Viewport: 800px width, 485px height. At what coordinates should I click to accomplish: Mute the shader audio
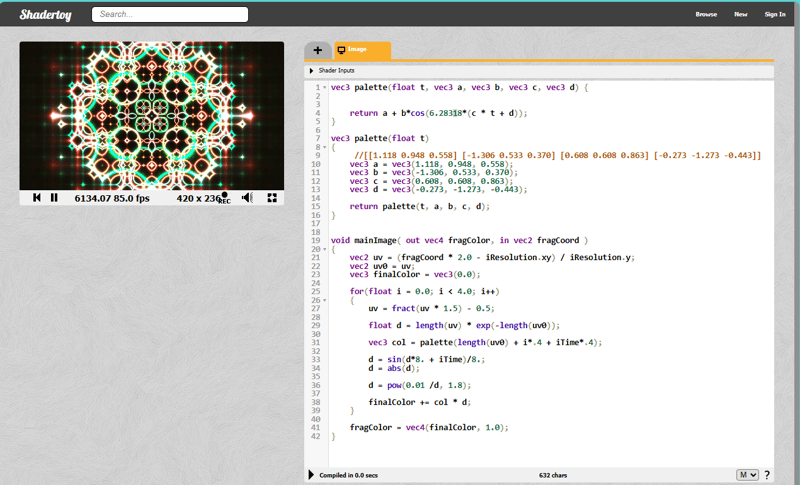pyautogui.click(x=247, y=198)
